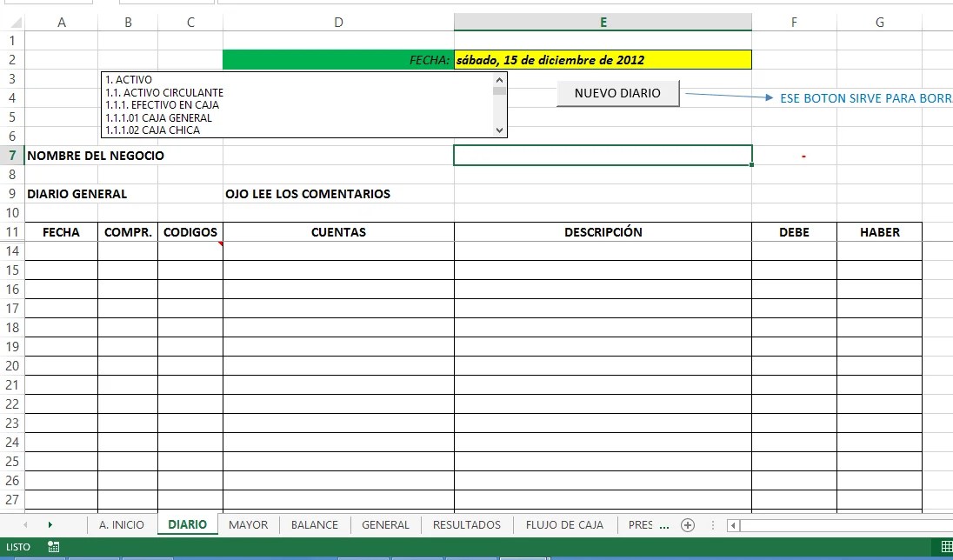Click the macro recording status bar icon
The width and height of the screenshot is (953, 560).
54,547
